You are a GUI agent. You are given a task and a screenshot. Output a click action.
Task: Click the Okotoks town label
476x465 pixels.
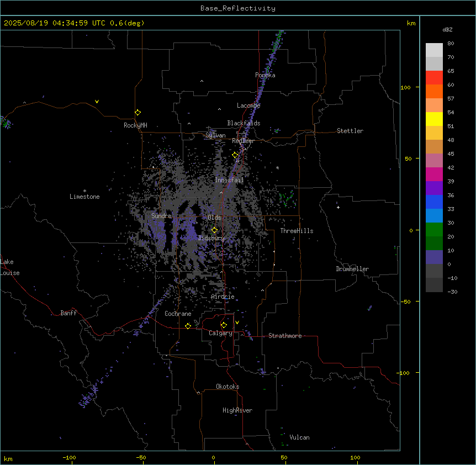tap(228, 387)
